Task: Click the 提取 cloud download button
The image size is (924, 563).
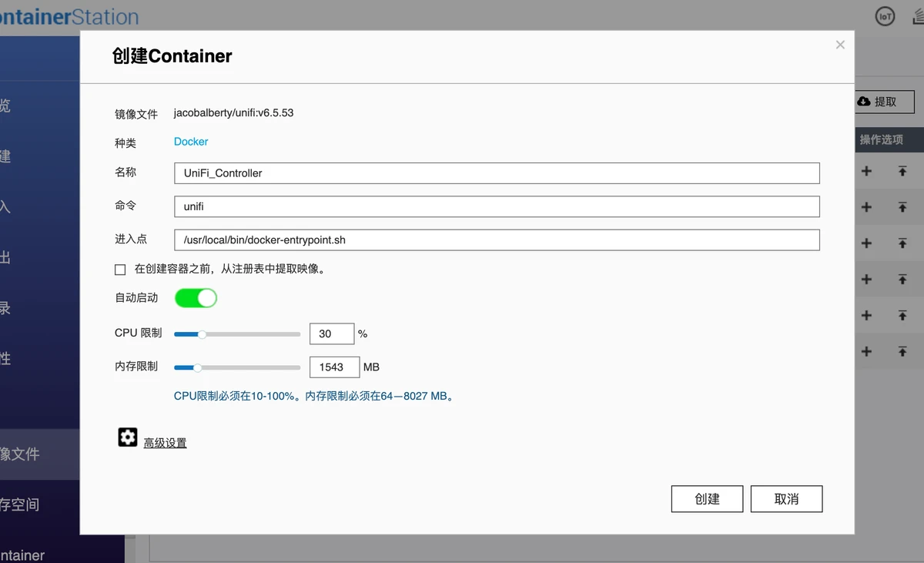Action: (885, 102)
